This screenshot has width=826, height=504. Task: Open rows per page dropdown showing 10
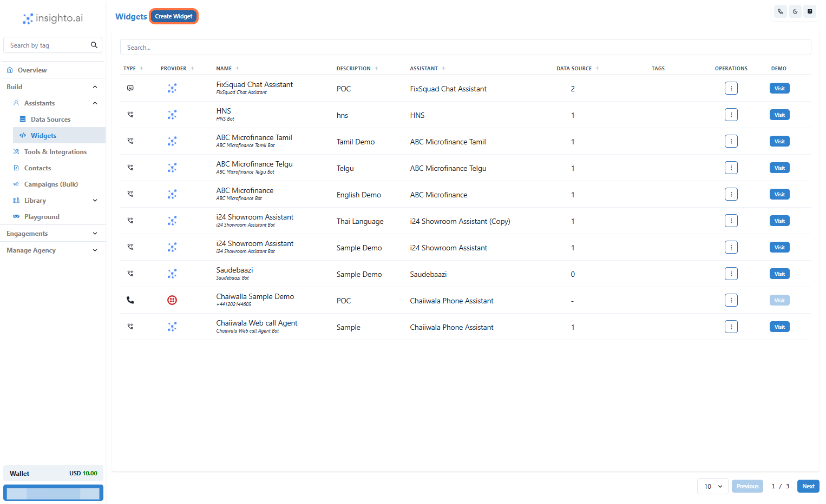[x=713, y=486]
